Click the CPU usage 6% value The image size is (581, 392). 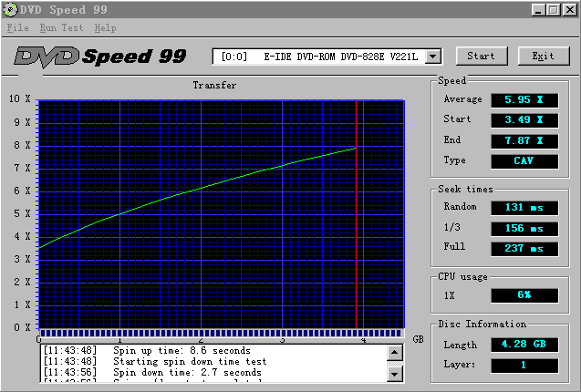point(524,295)
